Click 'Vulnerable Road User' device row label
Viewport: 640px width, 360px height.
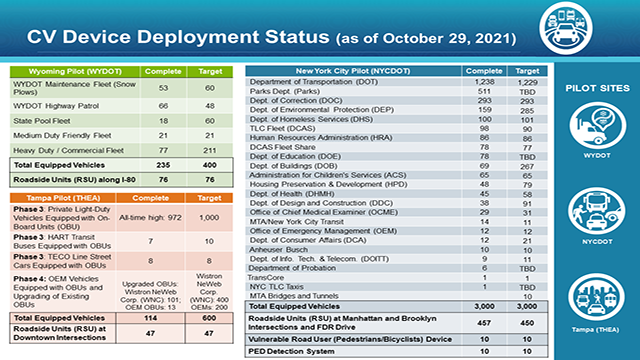(350, 339)
